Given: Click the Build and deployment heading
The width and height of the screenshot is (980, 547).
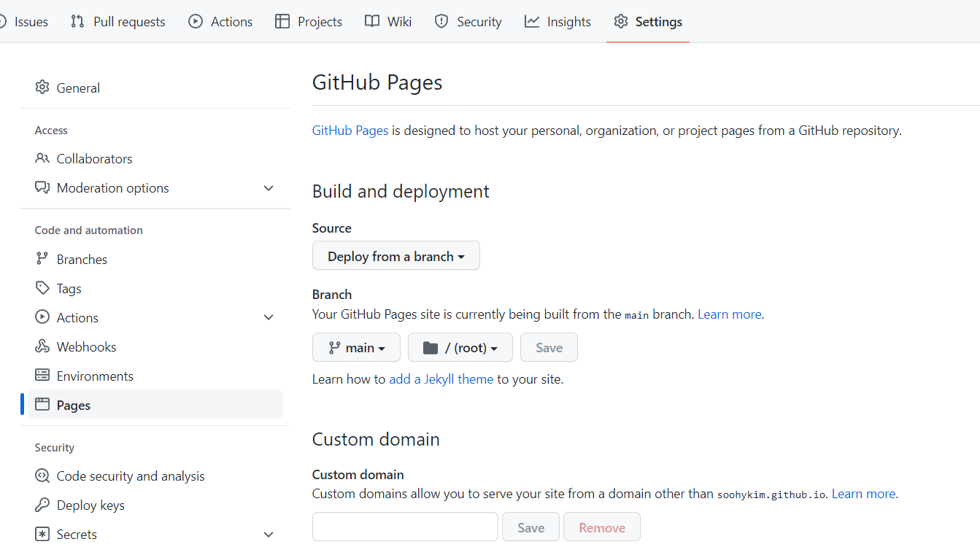Looking at the screenshot, I should coord(401,191).
